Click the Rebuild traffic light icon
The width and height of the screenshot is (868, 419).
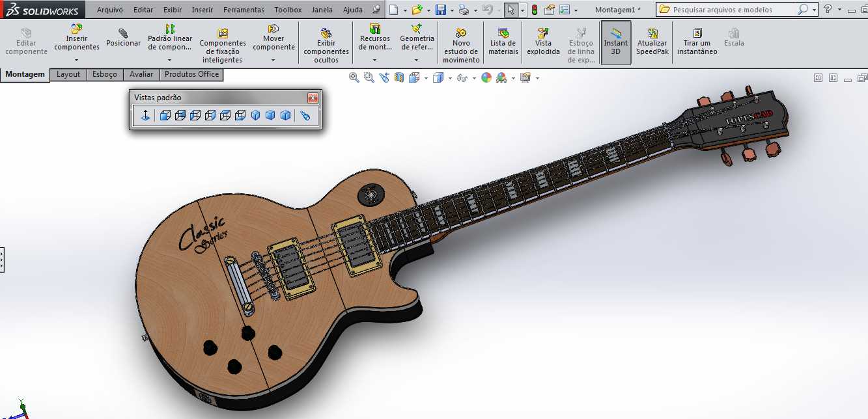pos(535,10)
